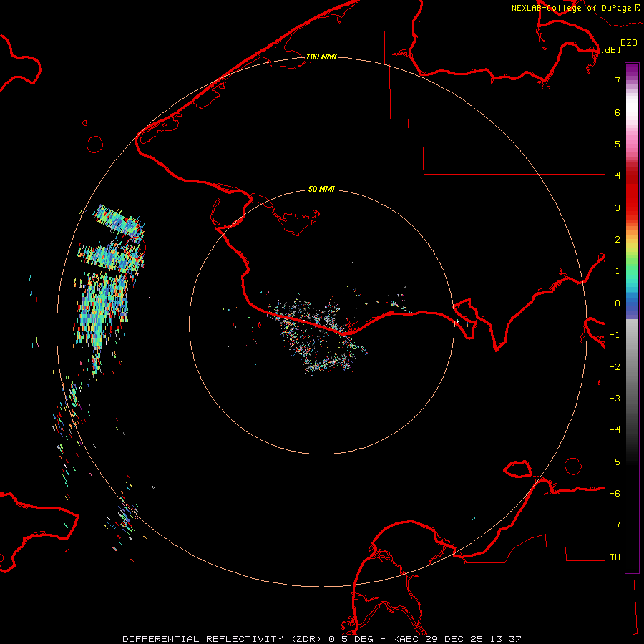Click the 6 value on the color scale
This screenshot has width=644, height=644.
[x=618, y=112]
